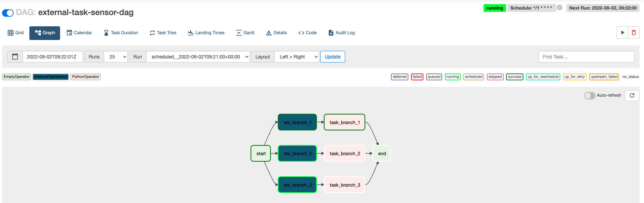Change the Layout direction dropdown
The height and width of the screenshot is (203, 644).
pos(297,57)
